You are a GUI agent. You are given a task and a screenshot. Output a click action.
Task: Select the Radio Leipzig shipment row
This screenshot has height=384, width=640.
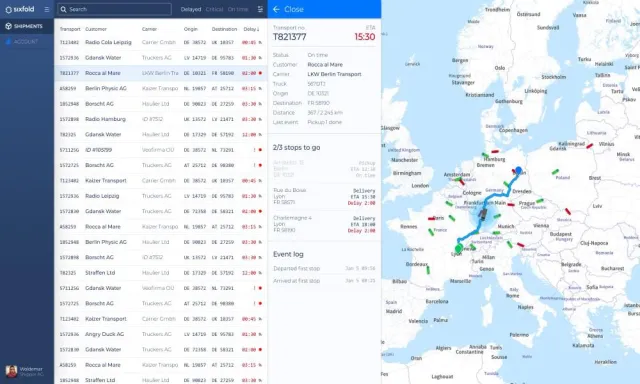(x=161, y=196)
